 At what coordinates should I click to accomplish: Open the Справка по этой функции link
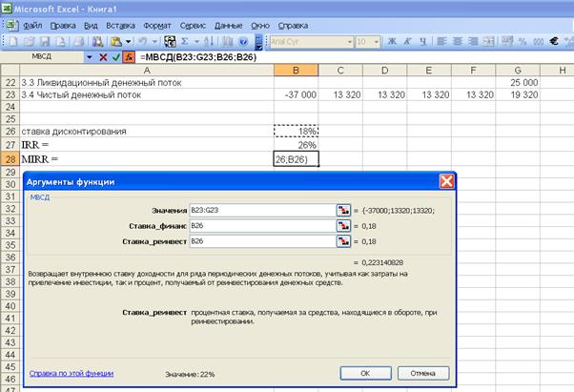pyautogui.click(x=72, y=374)
